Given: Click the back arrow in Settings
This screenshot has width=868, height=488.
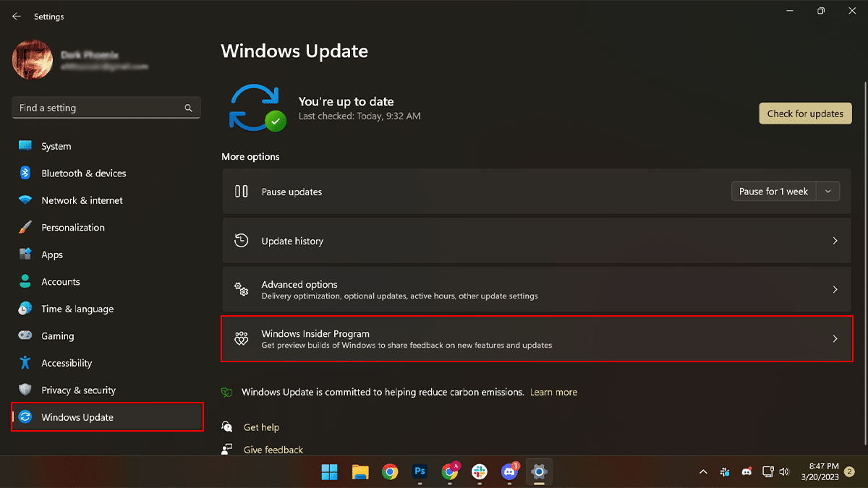Looking at the screenshot, I should (x=17, y=16).
